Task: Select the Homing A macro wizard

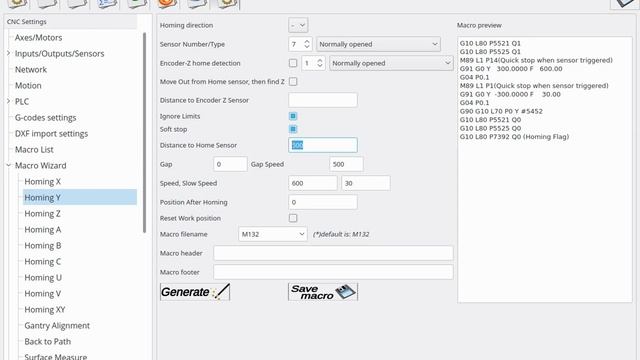Action: 42,229
